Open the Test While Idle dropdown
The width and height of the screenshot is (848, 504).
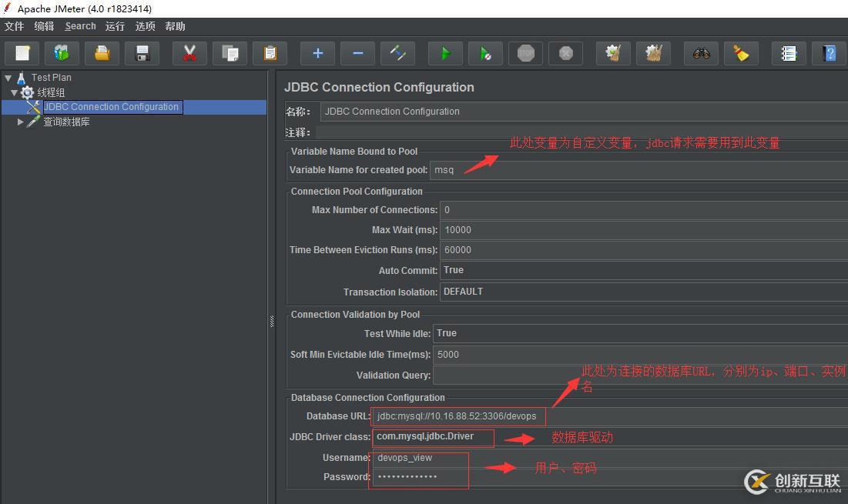pyautogui.click(x=640, y=333)
